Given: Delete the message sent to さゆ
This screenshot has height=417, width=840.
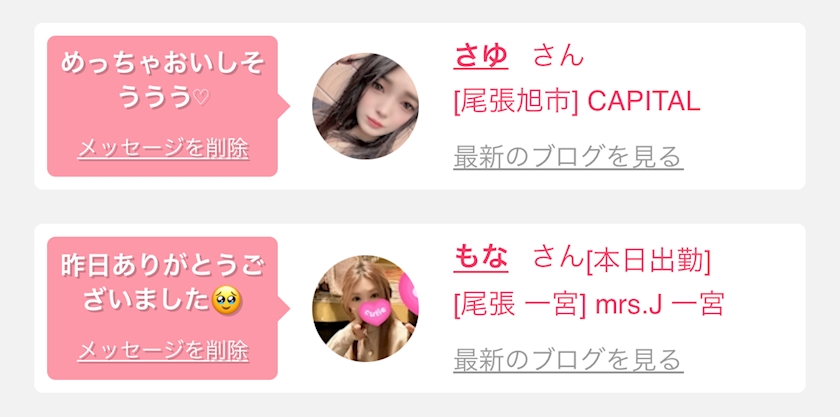Looking at the screenshot, I should pyautogui.click(x=163, y=149).
